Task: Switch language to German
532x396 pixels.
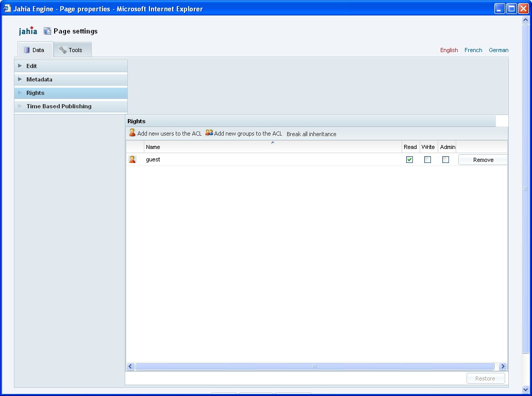Action: 498,50
